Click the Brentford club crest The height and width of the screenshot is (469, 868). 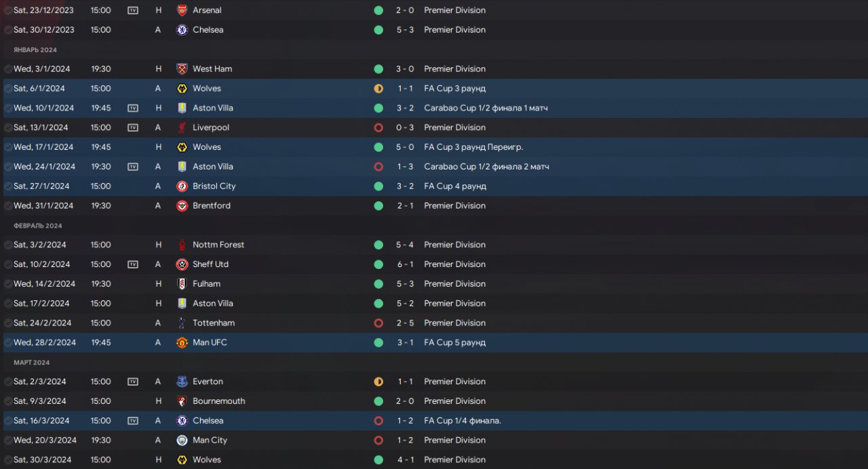point(182,205)
